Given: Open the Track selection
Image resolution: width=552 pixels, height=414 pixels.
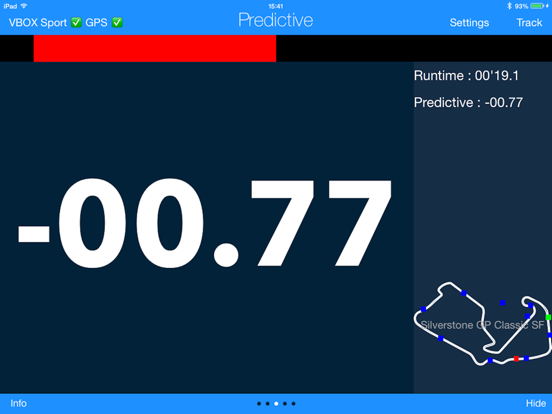Looking at the screenshot, I should click(x=529, y=23).
